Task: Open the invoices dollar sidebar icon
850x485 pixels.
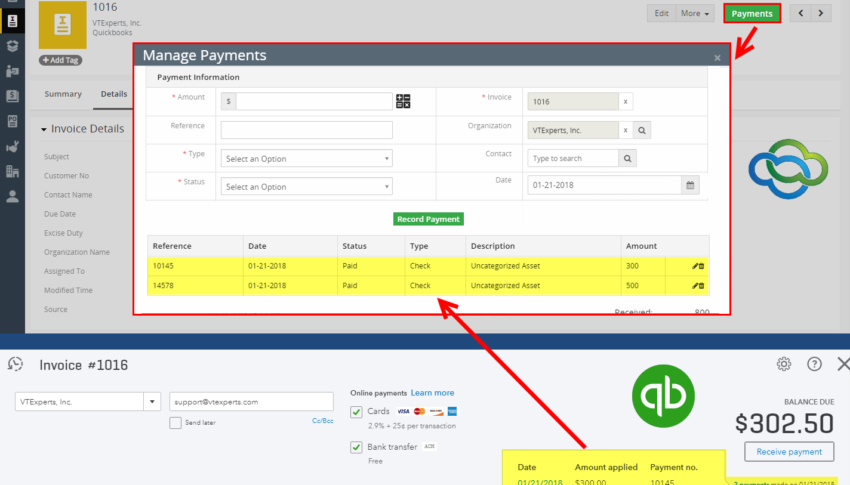Action: pos(12,96)
